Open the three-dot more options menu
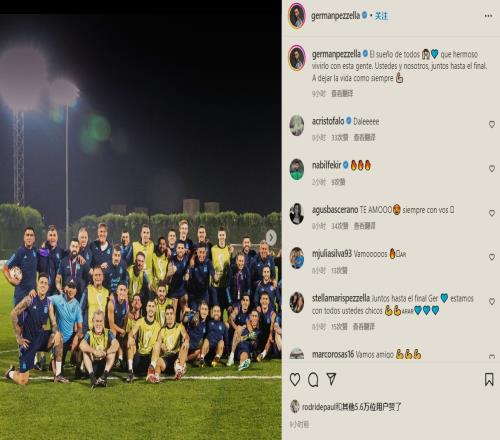This screenshot has width=500, height=440. pyautogui.click(x=488, y=16)
